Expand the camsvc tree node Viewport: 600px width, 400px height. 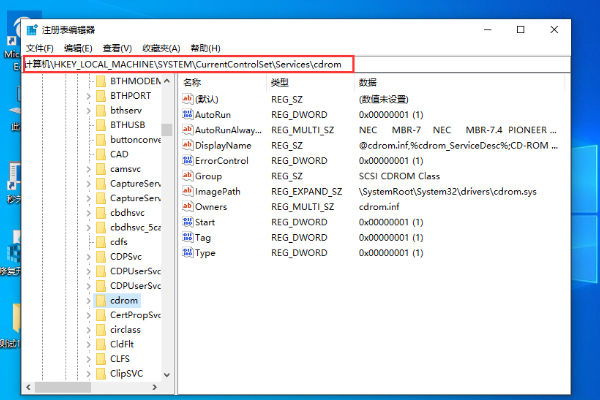click(88, 169)
